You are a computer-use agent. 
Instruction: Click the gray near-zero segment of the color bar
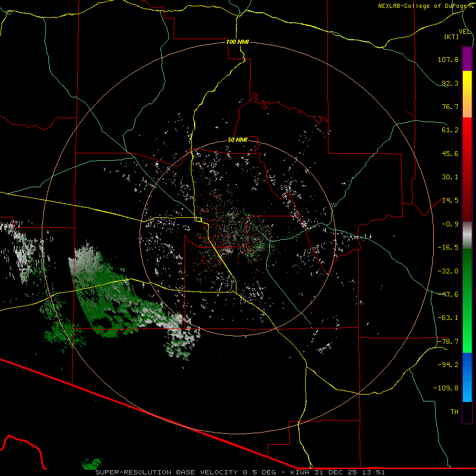coord(467,235)
